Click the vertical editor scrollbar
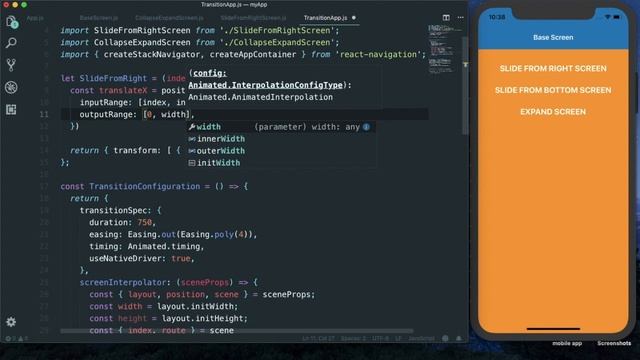 coord(465,86)
